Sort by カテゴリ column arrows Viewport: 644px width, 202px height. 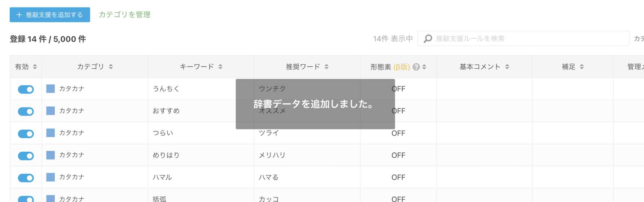[x=111, y=66]
